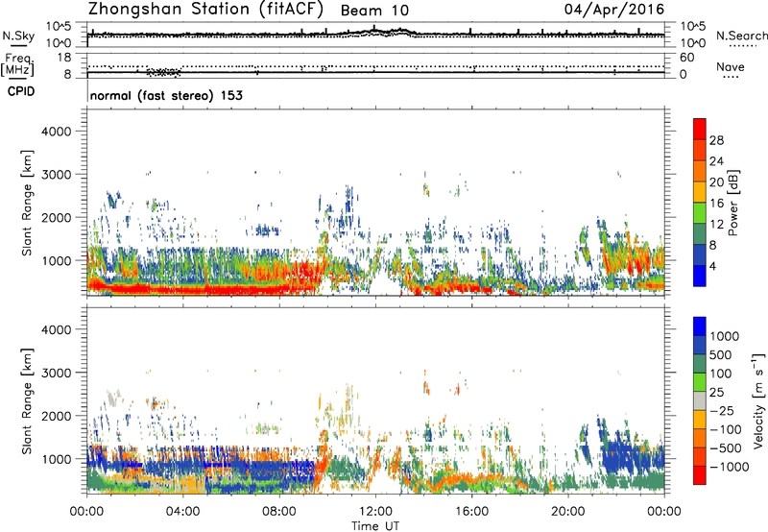Image resolution: width=768 pixels, height=532 pixels.
Task: Select the "N.Sky" legend label
Action: tap(18, 36)
